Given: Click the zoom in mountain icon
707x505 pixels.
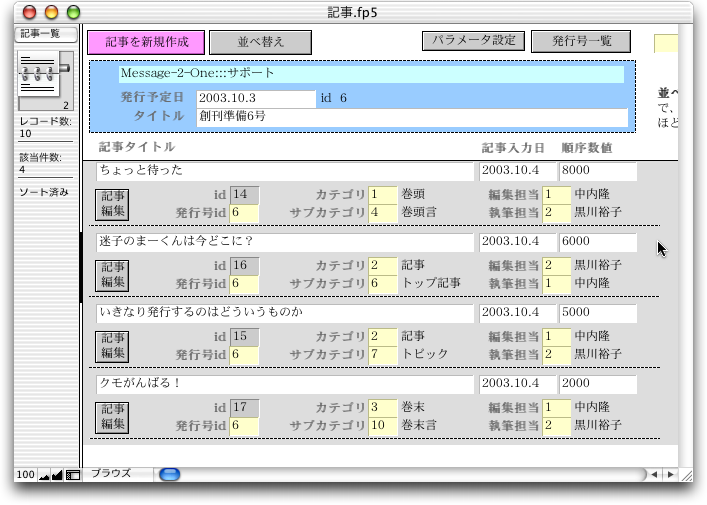Looking at the screenshot, I should click(x=57, y=474).
